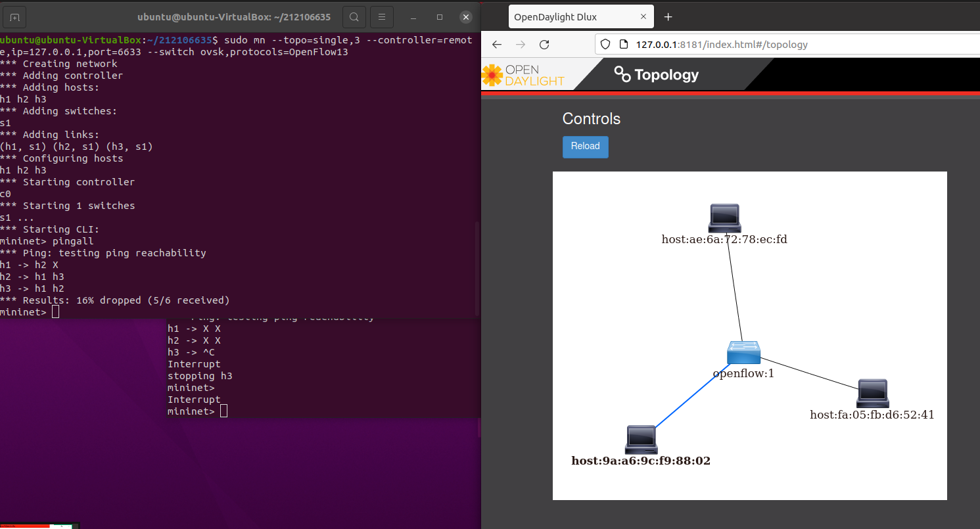This screenshot has width=980, height=529.
Task: Select host fa:05:fb:d6:52:41 computer icon
Action: coord(873,393)
